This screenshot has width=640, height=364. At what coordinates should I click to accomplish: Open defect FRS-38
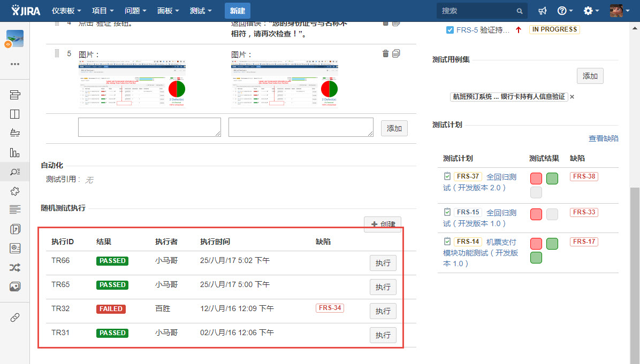tap(584, 176)
